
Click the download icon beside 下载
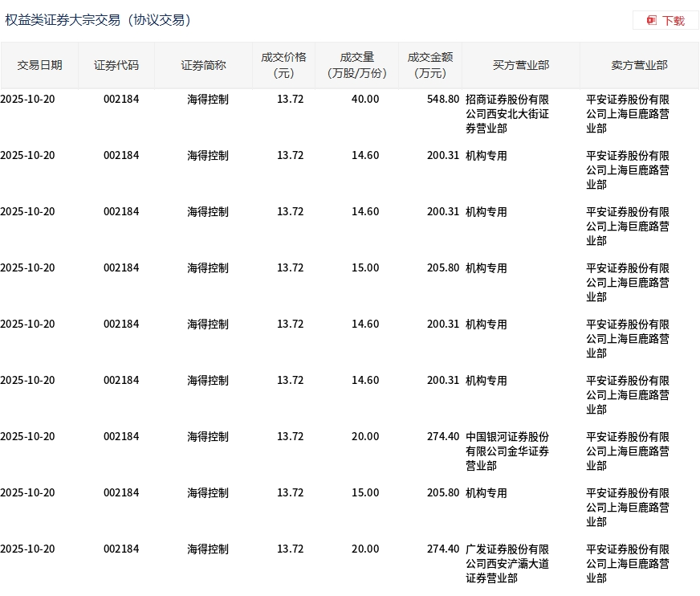point(652,20)
